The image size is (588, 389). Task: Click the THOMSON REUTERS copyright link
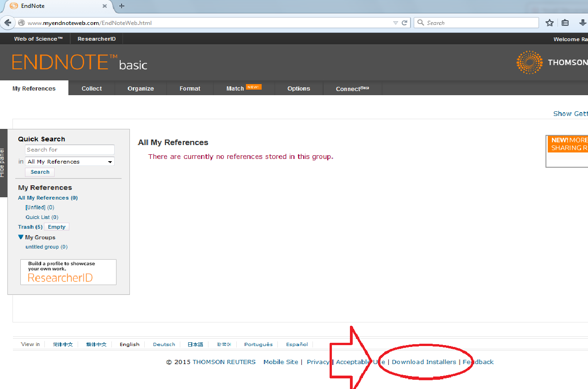tap(224, 362)
